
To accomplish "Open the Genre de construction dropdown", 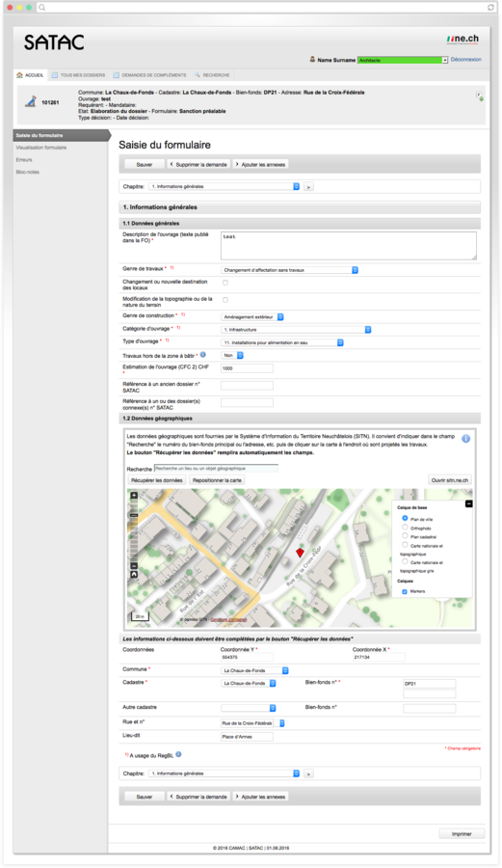I will click(x=252, y=317).
